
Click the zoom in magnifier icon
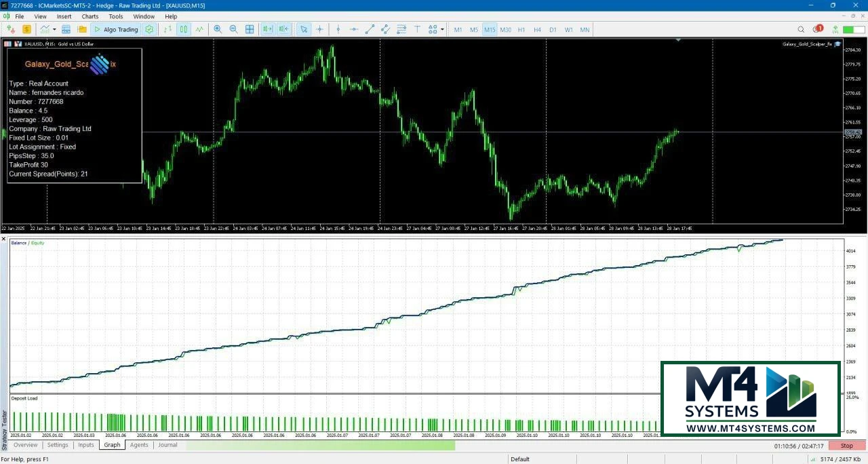[x=218, y=29]
